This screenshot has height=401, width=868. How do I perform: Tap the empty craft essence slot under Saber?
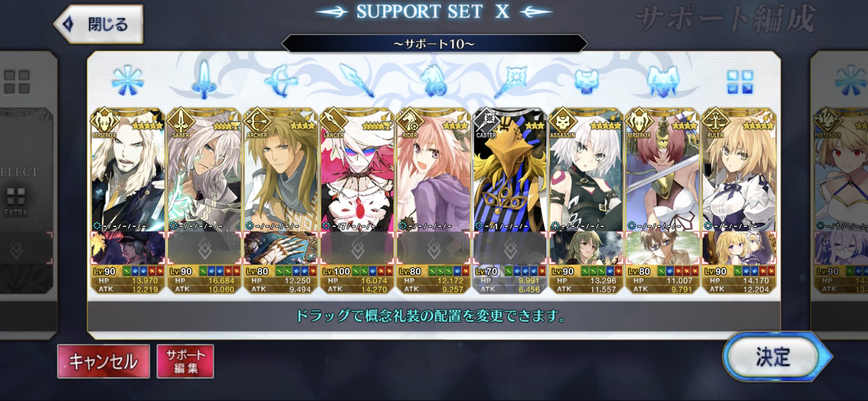(x=204, y=248)
